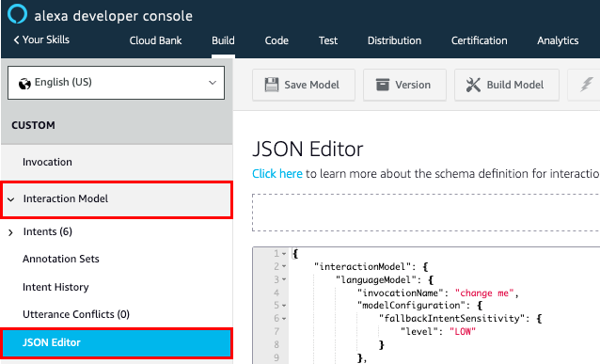Open the Certification tab
Screen dimensions: 600x364
pyautogui.click(x=479, y=40)
